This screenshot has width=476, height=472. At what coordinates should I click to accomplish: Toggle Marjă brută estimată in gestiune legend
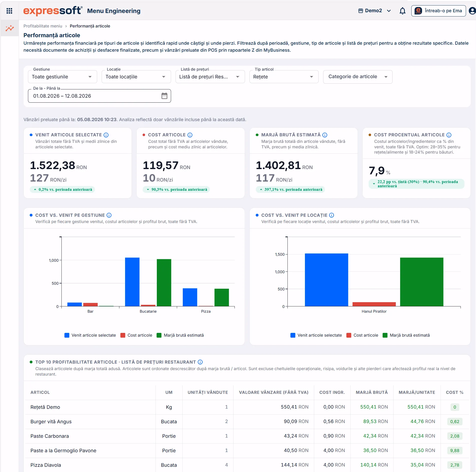click(x=180, y=335)
